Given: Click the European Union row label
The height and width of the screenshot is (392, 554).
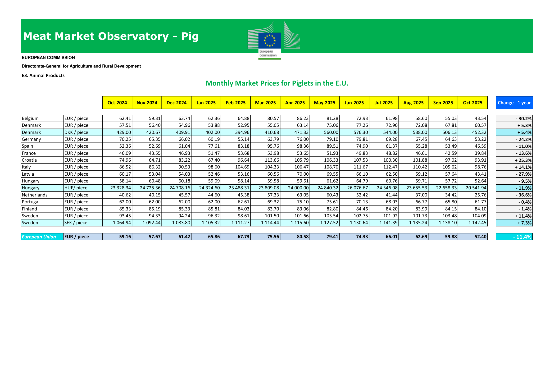Looking at the screenshot, I should pyautogui.click(x=39, y=237).
